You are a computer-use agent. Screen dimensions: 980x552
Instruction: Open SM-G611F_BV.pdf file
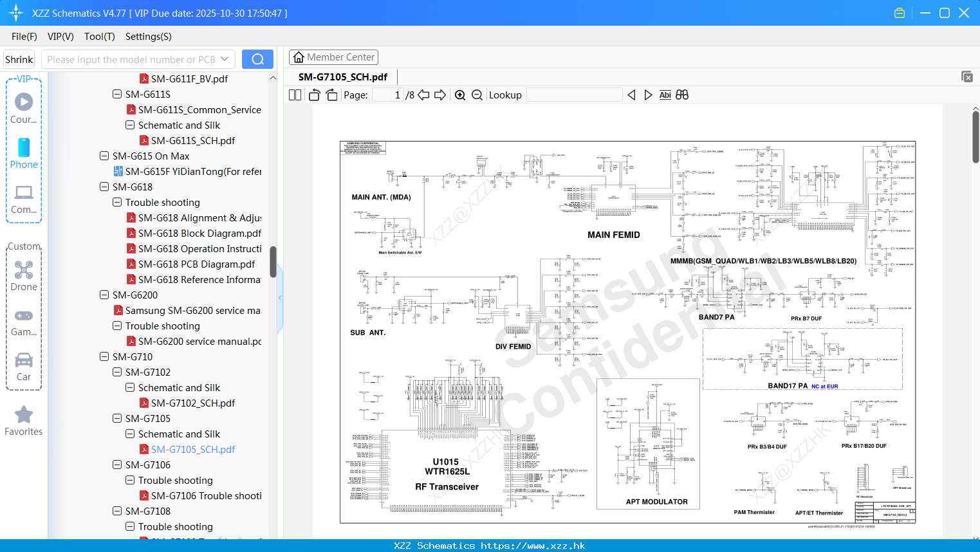tap(190, 78)
